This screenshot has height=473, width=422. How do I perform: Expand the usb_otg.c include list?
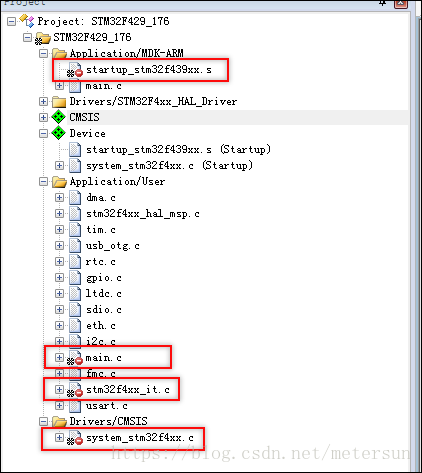point(59,245)
